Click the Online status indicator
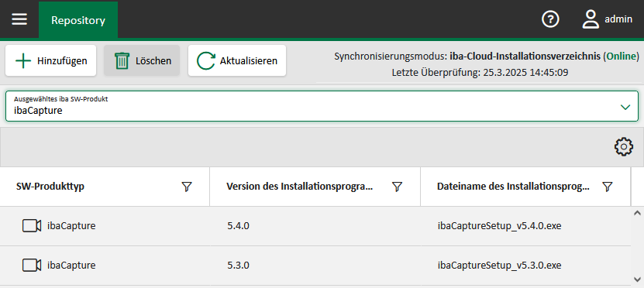 [x=621, y=57]
